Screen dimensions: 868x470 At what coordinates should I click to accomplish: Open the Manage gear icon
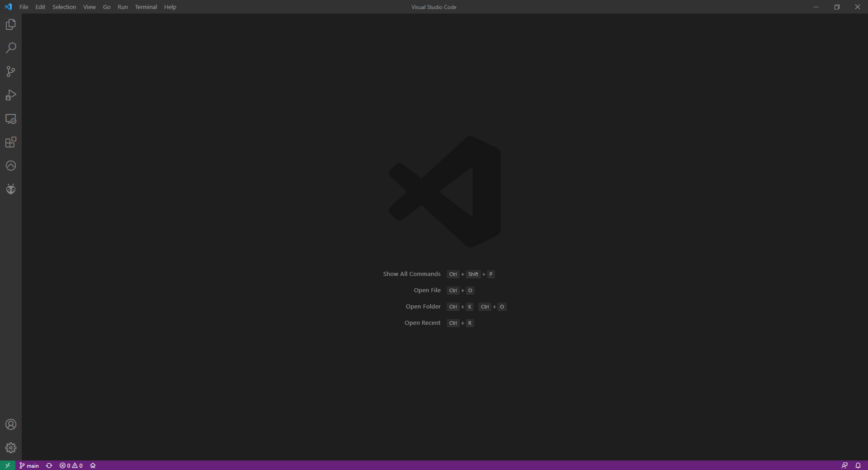point(11,448)
